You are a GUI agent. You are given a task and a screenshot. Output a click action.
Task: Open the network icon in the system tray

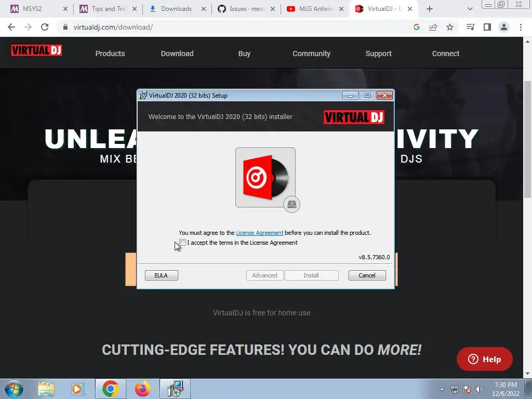[454, 389]
